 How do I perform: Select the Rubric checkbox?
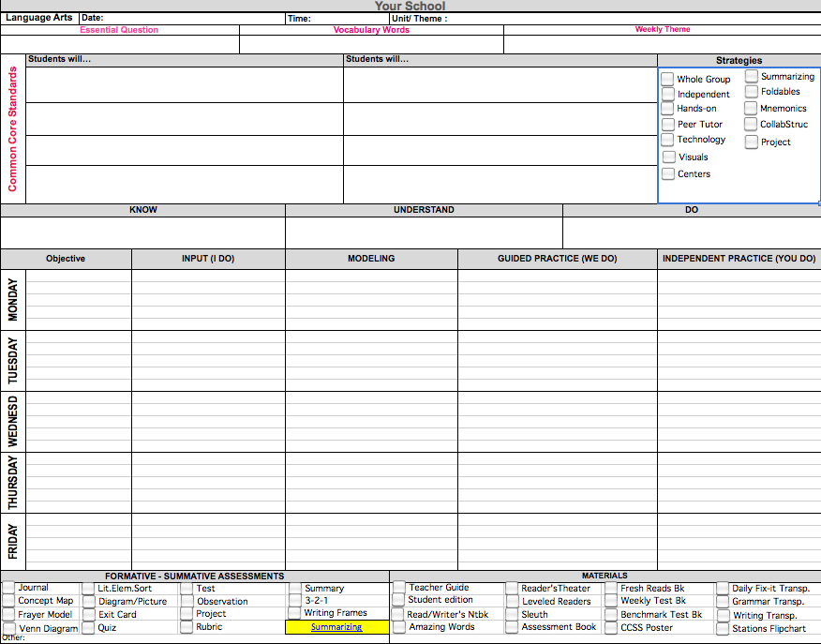[x=187, y=626]
